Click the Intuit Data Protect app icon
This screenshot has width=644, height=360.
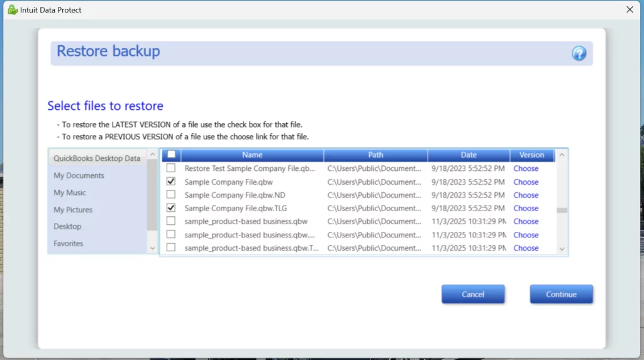[x=13, y=9]
